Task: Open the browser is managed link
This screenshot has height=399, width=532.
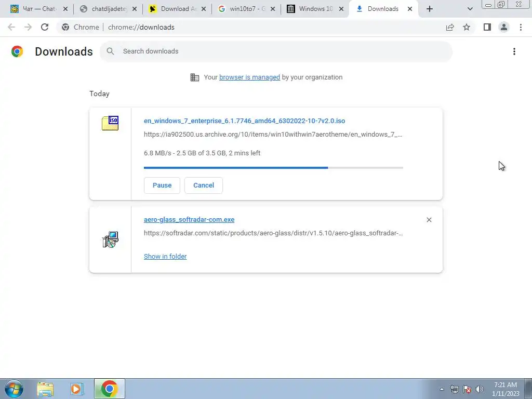Action: coord(249,77)
